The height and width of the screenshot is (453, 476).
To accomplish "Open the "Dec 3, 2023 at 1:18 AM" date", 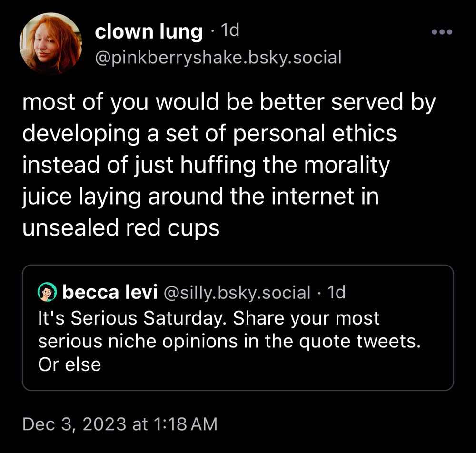I will coord(119,423).
